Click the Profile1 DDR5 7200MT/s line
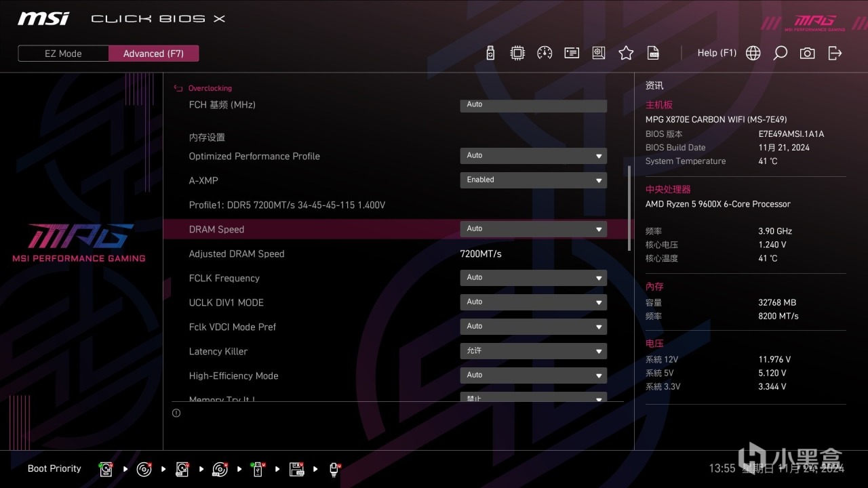 click(x=287, y=205)
